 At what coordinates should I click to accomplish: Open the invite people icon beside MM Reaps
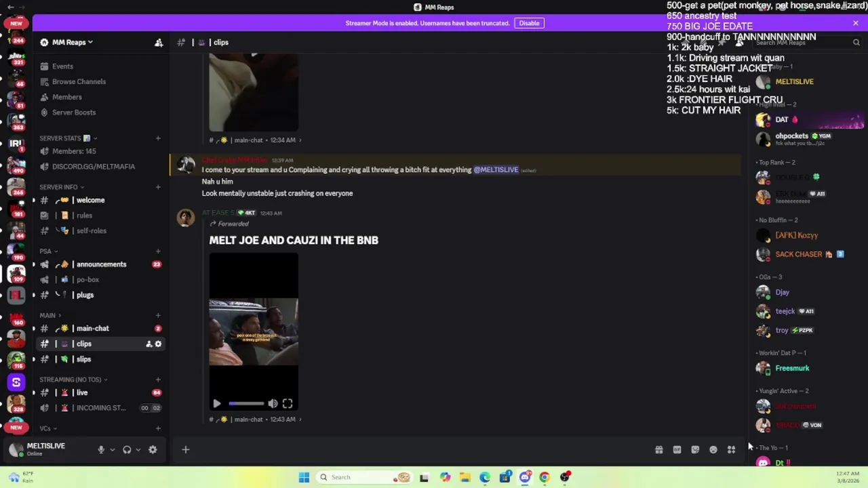click(159, 42)
